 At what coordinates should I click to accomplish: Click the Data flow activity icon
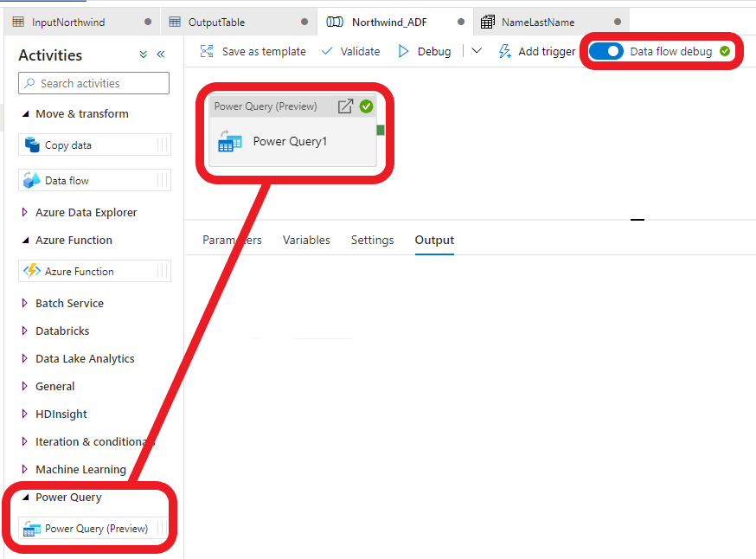pyautogui.click(x=32, y=180)
